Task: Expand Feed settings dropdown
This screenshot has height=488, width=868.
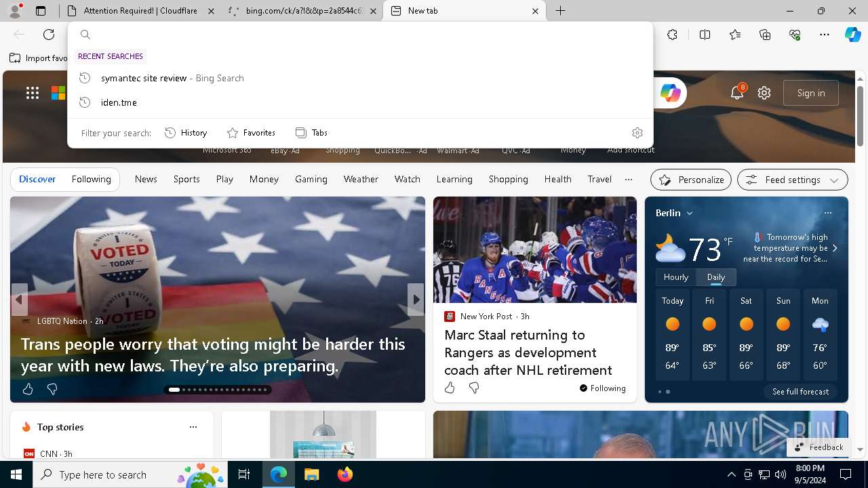Action: (792, 180)
